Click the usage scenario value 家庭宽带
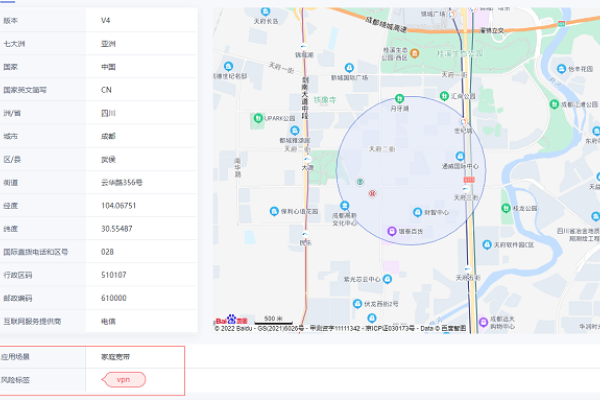Viewport: 600px width, 400px height. 116,357
